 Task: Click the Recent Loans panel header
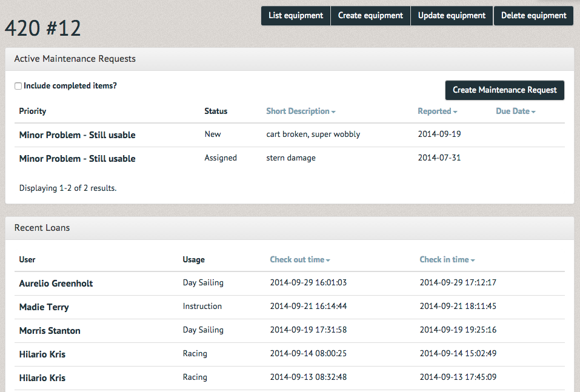pyautogui.click(x=290, y=228)
